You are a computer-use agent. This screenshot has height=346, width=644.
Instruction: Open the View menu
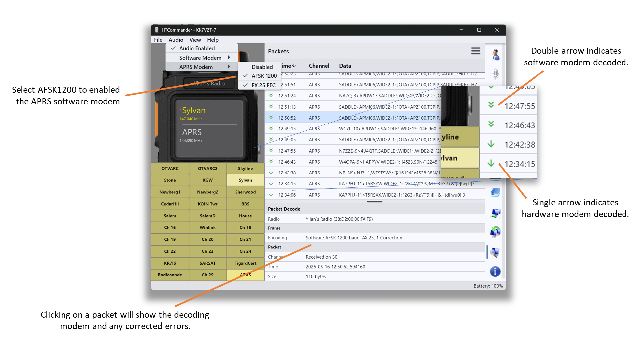point(195,40)
